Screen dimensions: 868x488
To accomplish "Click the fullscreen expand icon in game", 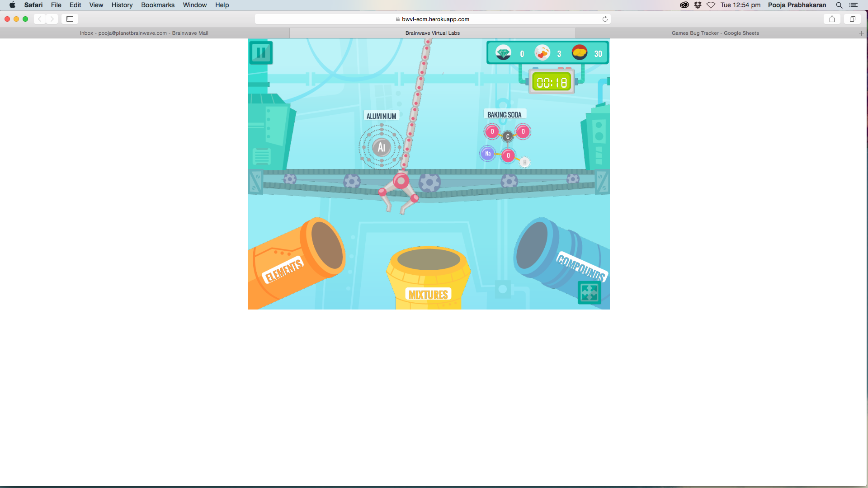I will tap(589, 293).
